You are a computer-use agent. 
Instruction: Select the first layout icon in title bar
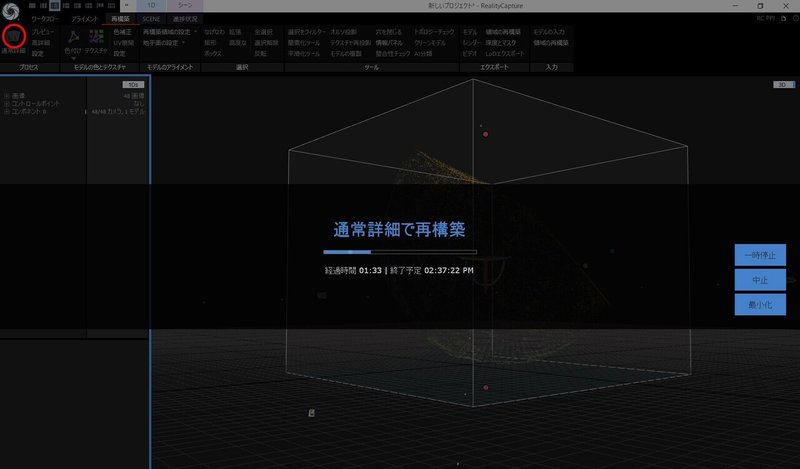pos(32,6)
